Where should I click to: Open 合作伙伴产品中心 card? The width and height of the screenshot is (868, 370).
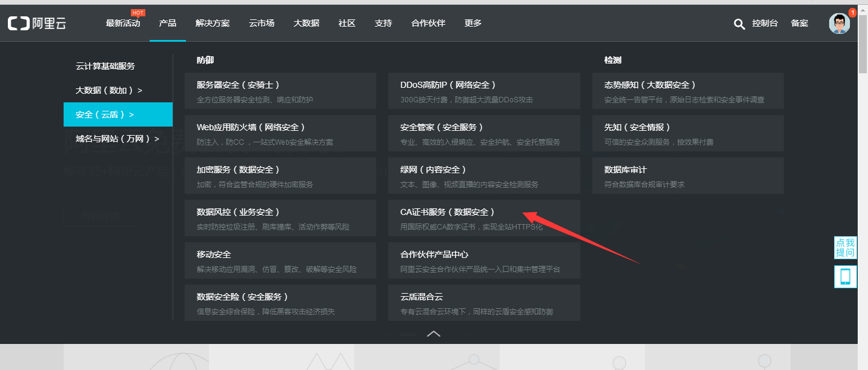(484, 260)
